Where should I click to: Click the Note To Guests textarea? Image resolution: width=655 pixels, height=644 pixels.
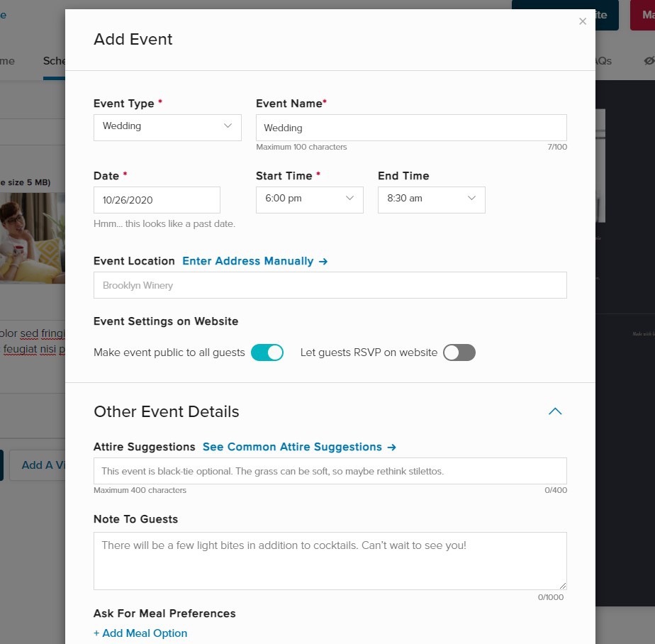(330, 560)
